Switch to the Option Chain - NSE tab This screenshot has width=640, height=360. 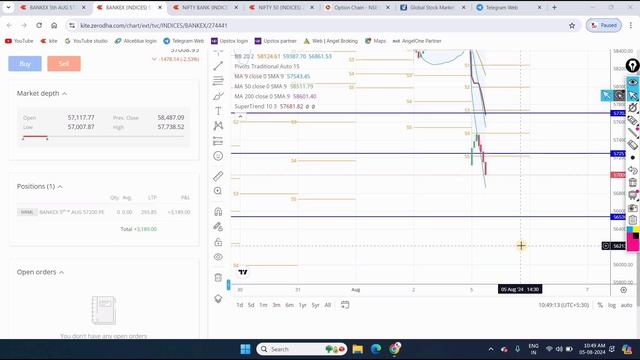coord(356,7)
